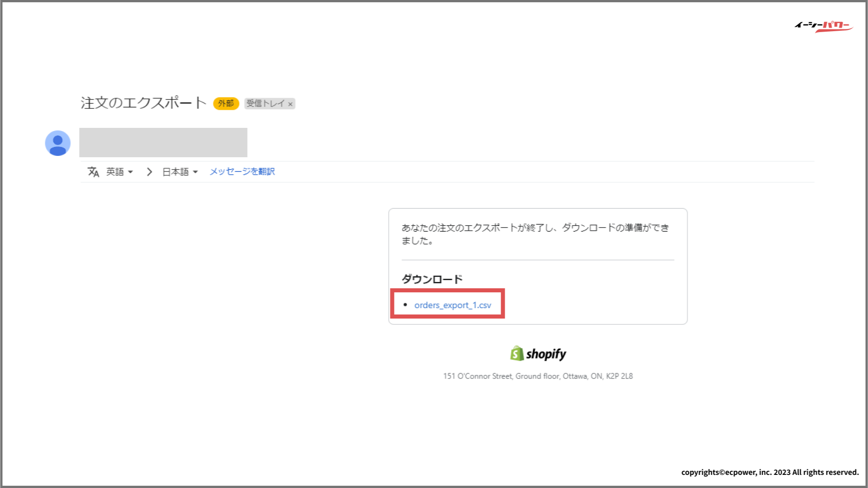Click the sender's profile avatar icon

click(58, 143)
